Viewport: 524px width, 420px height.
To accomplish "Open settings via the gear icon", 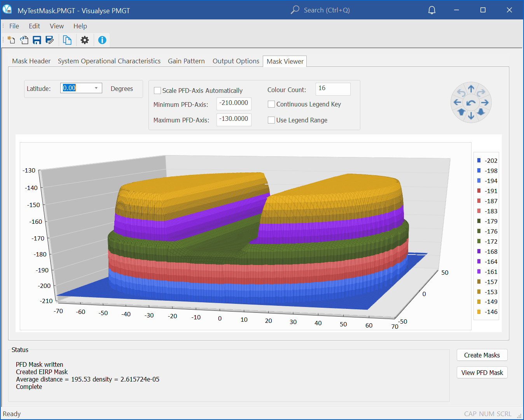I will tap(85, 40).
